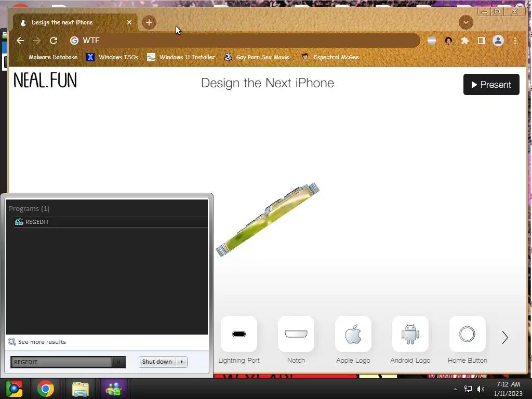Show next parts with right chevron

click(x=505, y=337)
